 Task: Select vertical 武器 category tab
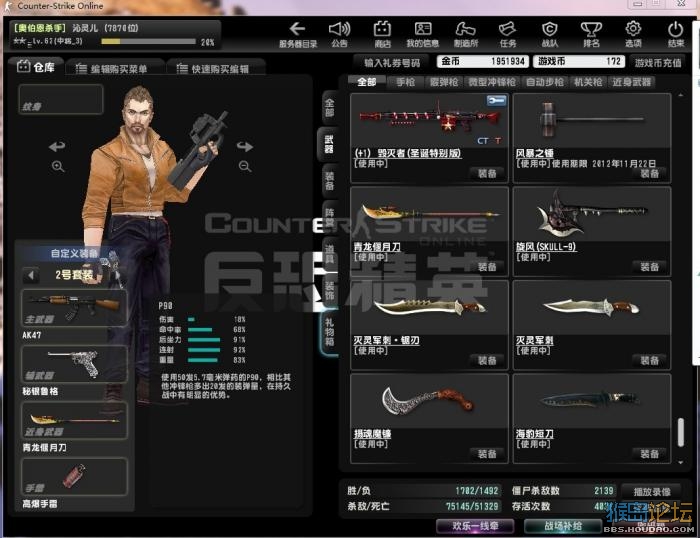coord(329,144)
